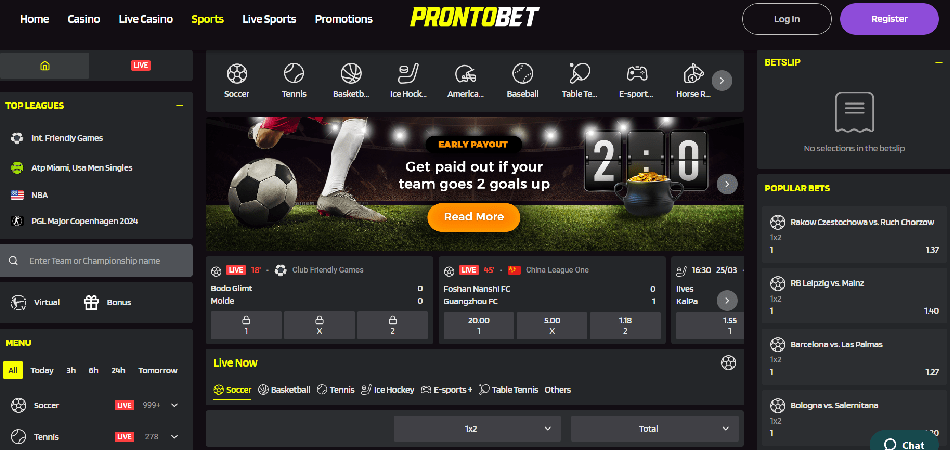Screen dimensions: 950x450
Task: Focus the team or championship search field
Action: coord(96,261)
